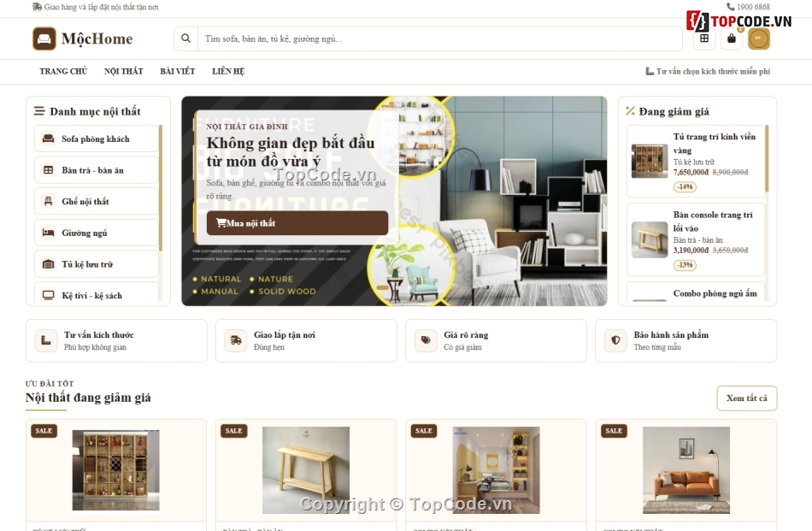Click Giao hàng và lắp đặt nội thất tận nơi text
812x531 pixels.
[102, 7]
